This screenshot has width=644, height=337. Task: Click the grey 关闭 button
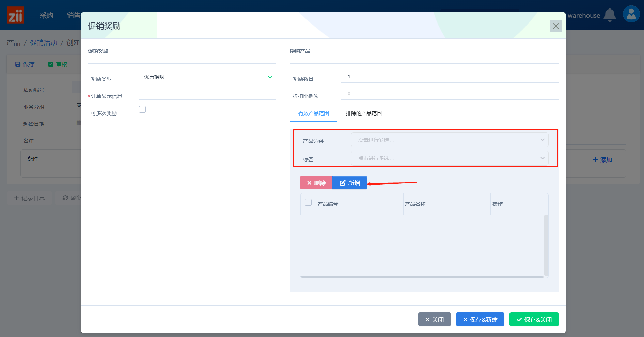point(435,319)
